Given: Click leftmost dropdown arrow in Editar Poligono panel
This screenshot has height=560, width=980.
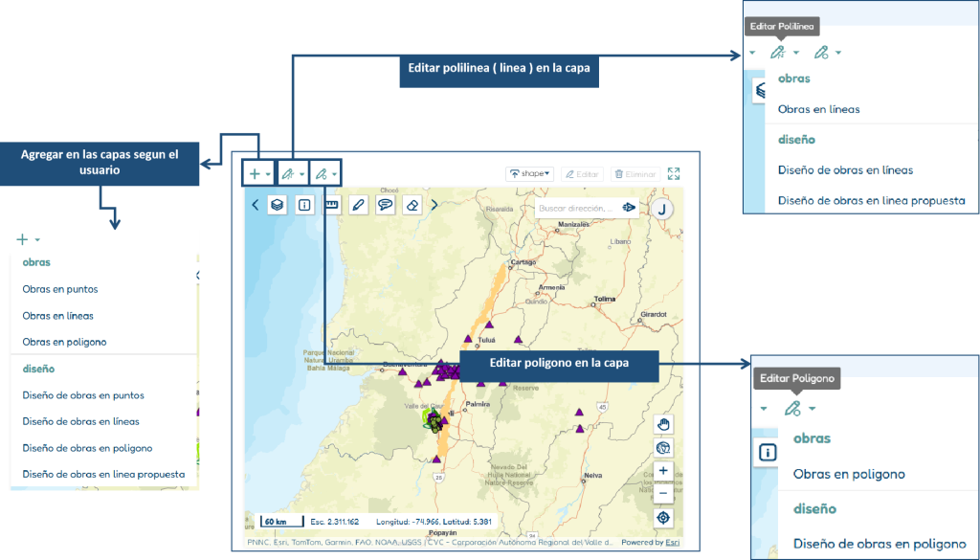Looking at the screenshot, I should (763, 409).
